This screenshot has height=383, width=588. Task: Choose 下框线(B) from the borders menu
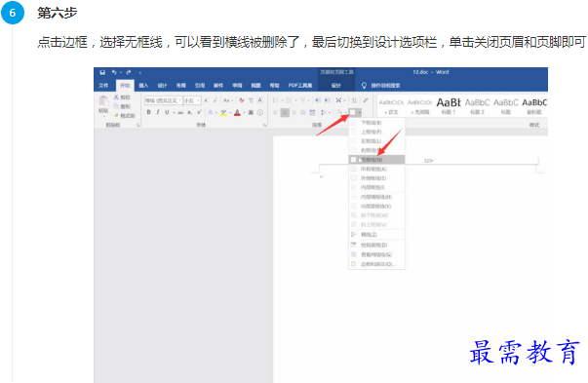(x=376, y=123)
